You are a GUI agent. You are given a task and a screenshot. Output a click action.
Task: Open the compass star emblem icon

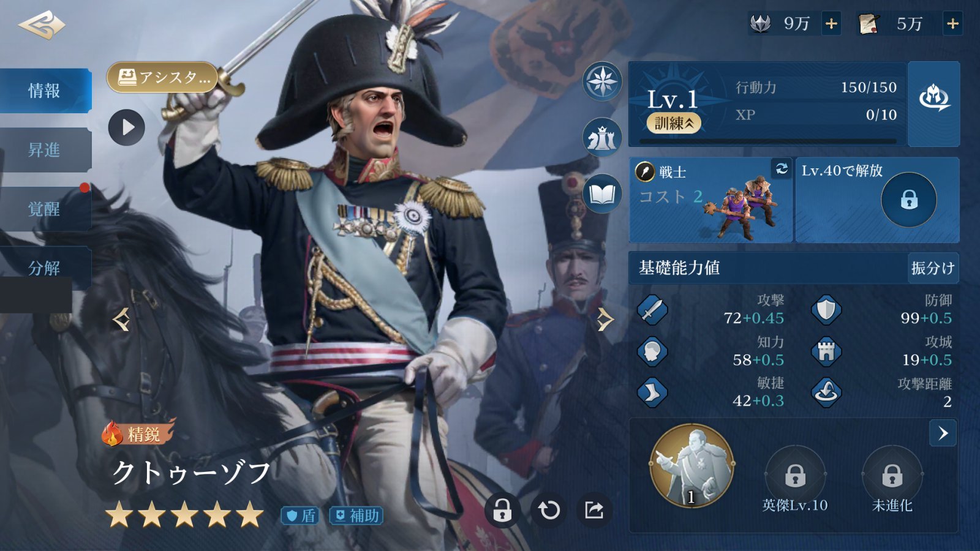[x=602, y=81]
